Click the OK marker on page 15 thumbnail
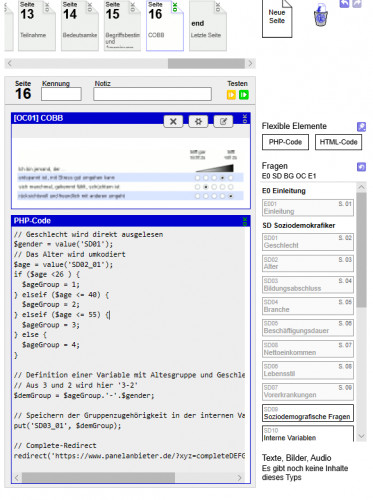This screenshot has height=500, width=373. click(x=133, y=8)
